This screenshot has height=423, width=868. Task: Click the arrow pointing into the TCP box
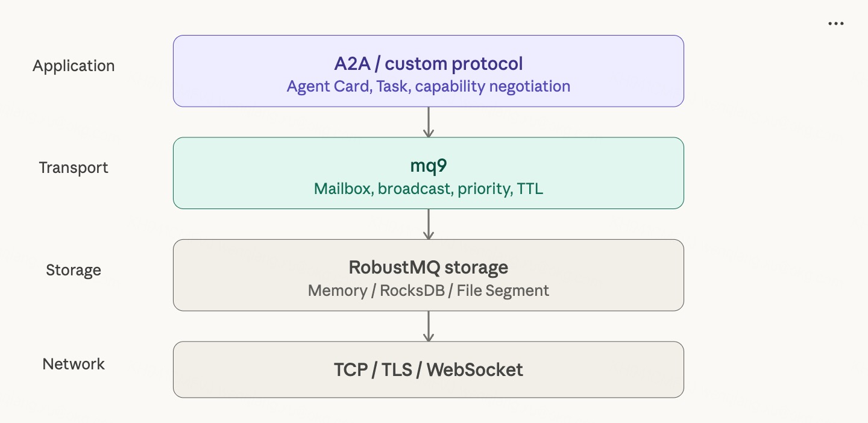pyautogui.click(x=429, y=327)
